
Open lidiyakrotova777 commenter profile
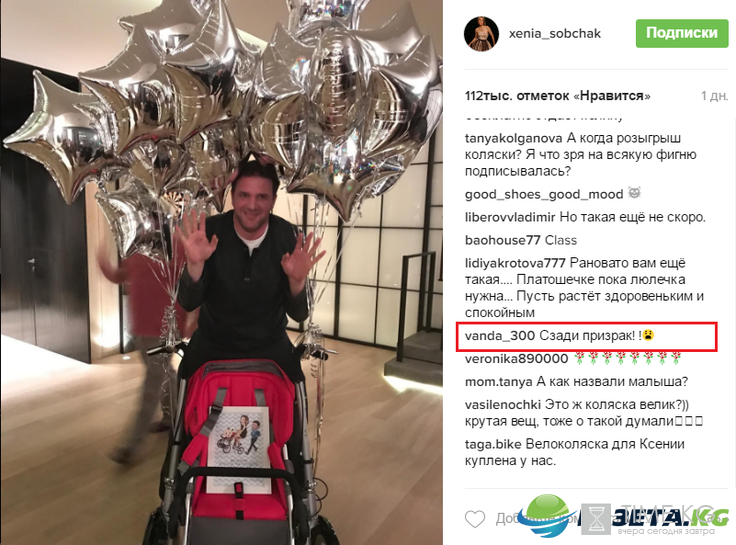pyautogui.click(x=515, y=263)
